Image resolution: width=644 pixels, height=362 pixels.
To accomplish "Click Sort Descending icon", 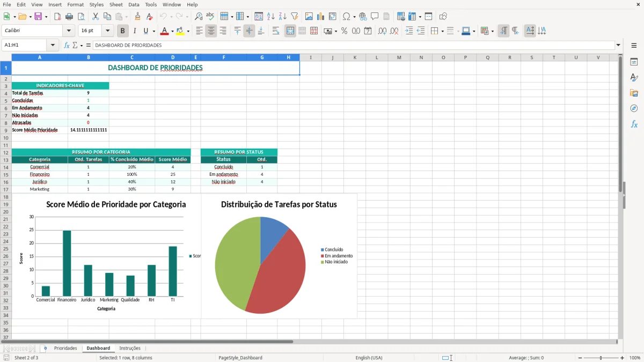I will (283, 17).
